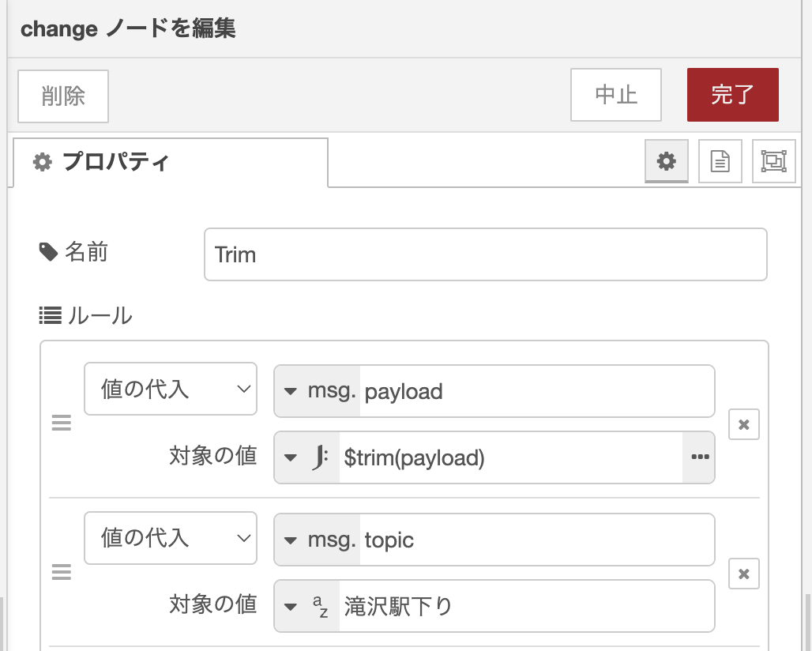Change string type of 滝沢駅下り value
Image resolution: width=812 pixels, height=651 pixels.
(x=306, y=606)
